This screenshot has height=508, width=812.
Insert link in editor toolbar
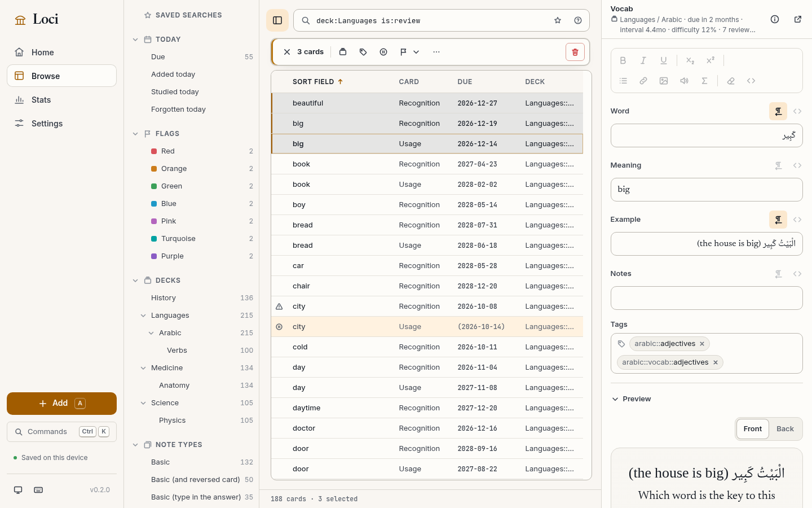[x=643, y=81]
